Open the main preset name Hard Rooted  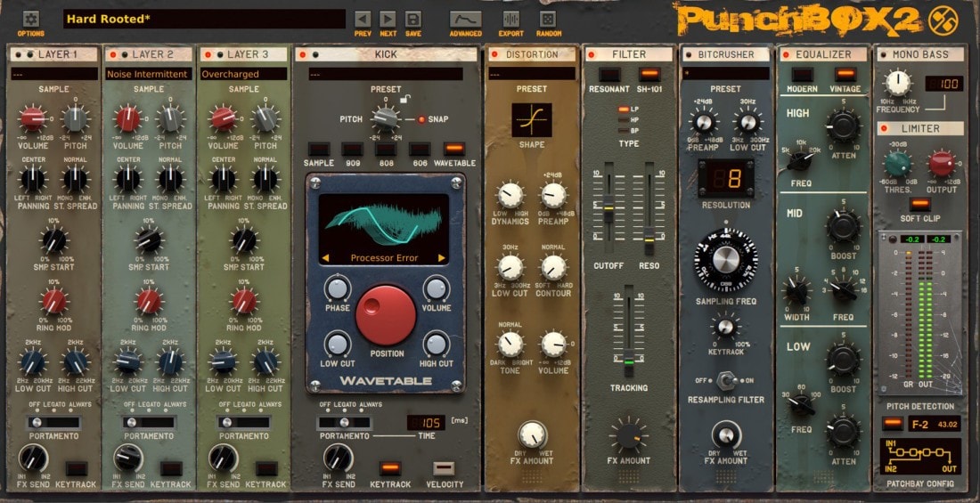[204, 19]
